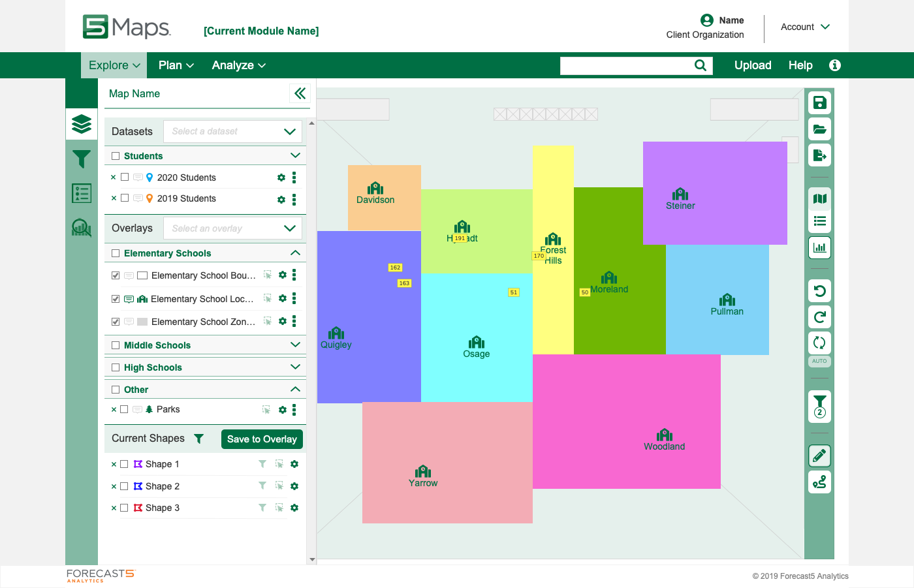Click the info icon in navigation bar
914x588 pixels.
(x=834, y=65)
